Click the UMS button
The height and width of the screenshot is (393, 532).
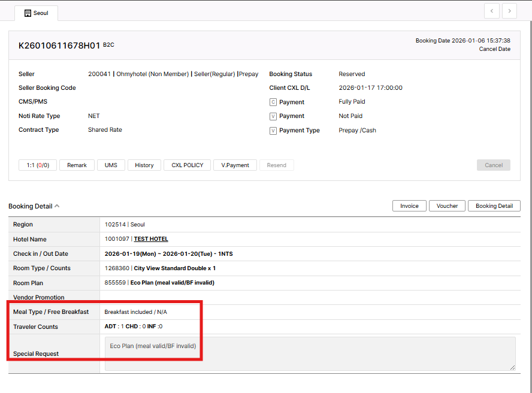point(111,165)
